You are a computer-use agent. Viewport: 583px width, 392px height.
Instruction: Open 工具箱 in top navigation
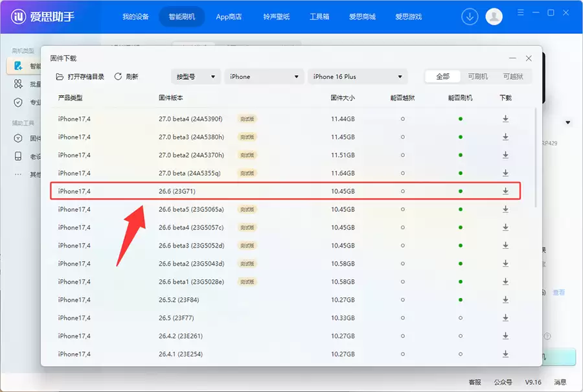click(x=319, y=17)
